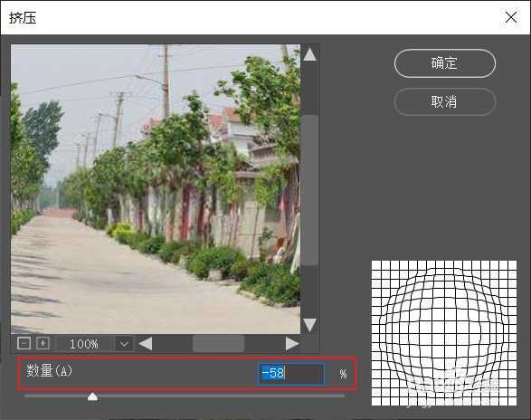
Task: Open the 100% zoom level dropdown
Action: [124, 344]
